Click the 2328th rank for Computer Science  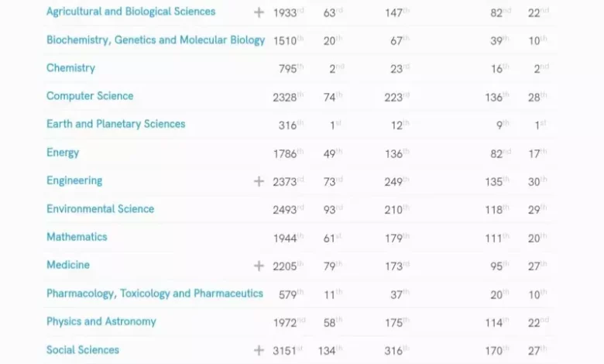coord(287,98)
